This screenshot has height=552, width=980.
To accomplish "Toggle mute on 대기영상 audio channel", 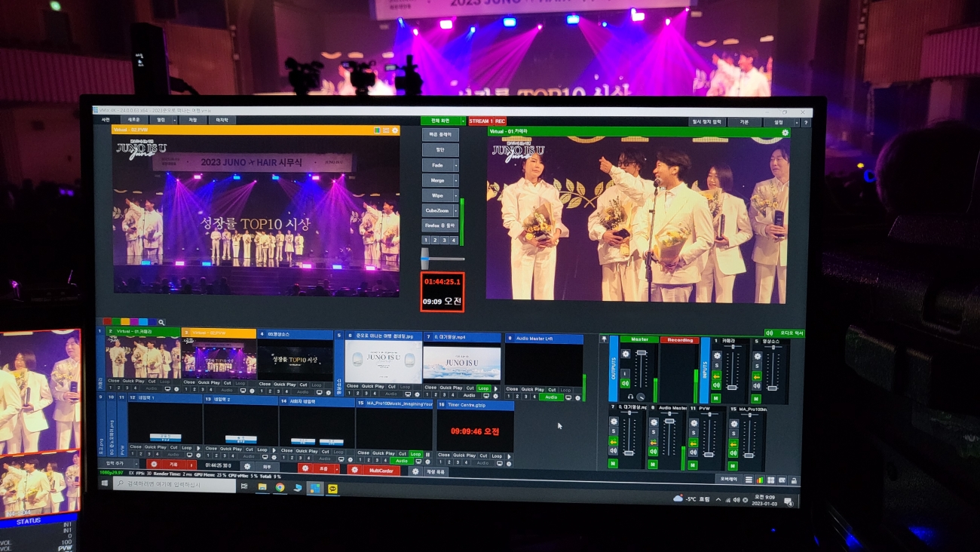I will (614, 450).
